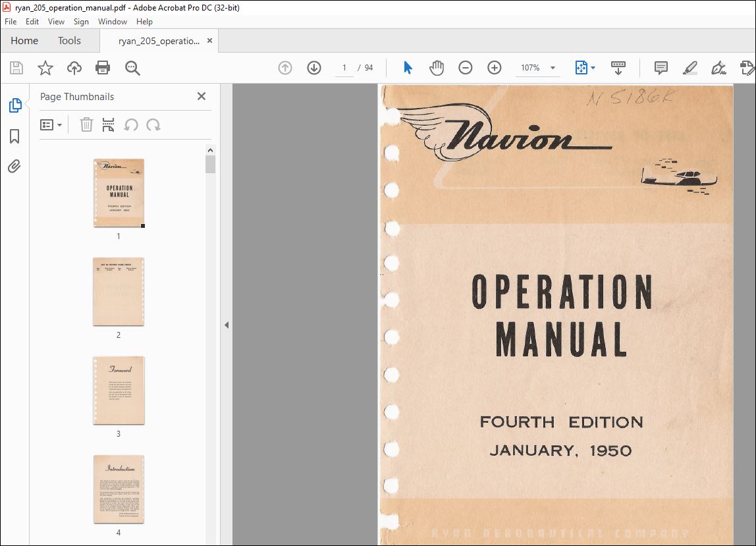Open the Fill & Sign pen icon
Screen dimensions: 756x546
[x=718, y=68]
